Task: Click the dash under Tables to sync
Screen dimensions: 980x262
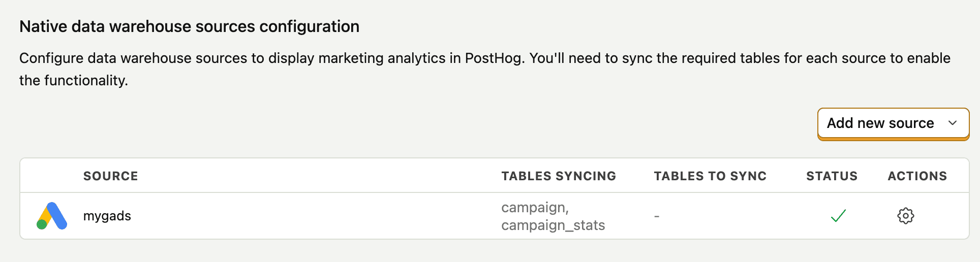Action: pos(657,216)
